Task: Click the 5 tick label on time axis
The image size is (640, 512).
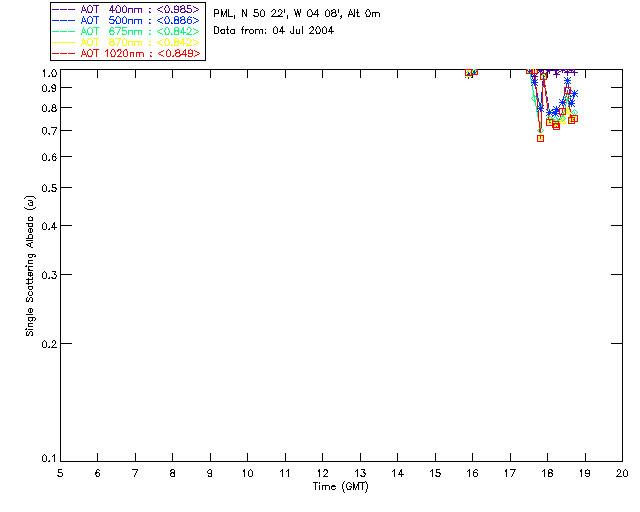Action: point(60,473)
